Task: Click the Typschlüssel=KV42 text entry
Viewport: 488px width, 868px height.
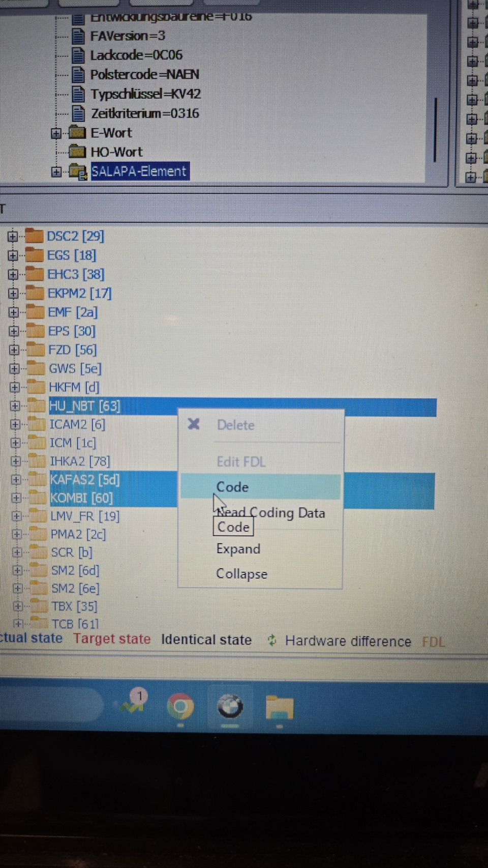Action: (145, 94)
